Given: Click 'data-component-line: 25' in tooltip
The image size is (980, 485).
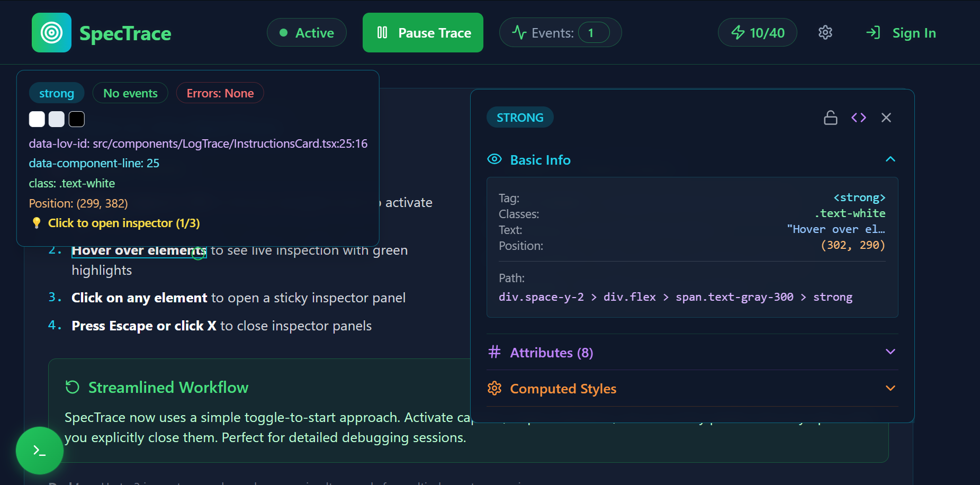Looking at the screenshot, I should click(x=94, y=163).
